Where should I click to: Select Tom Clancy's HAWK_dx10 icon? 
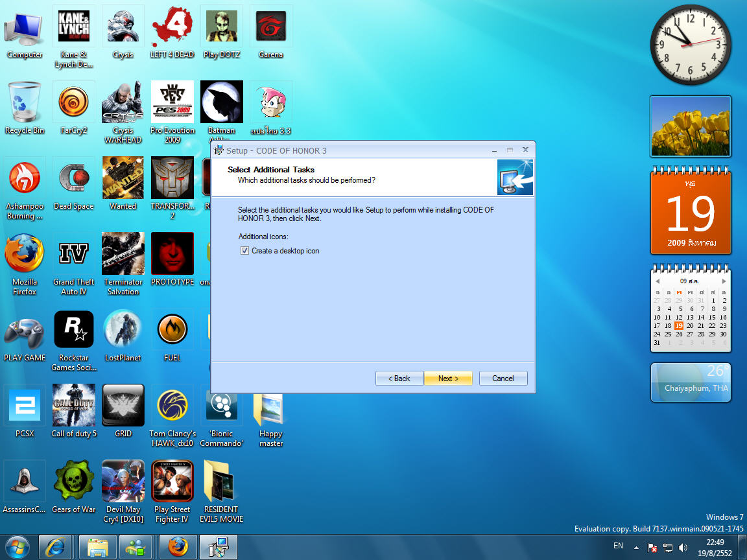pos(172,417)
